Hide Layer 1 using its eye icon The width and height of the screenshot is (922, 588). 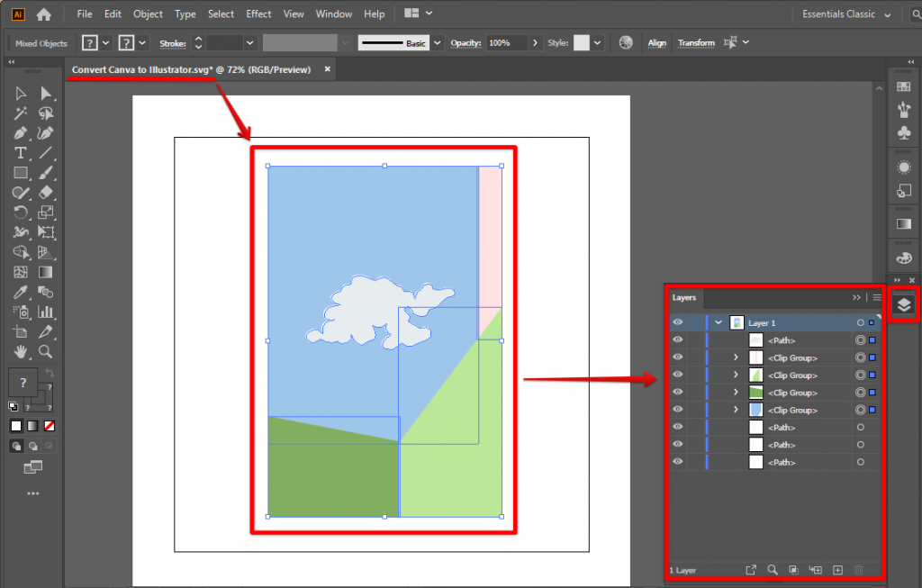click(x=678, y=322)
